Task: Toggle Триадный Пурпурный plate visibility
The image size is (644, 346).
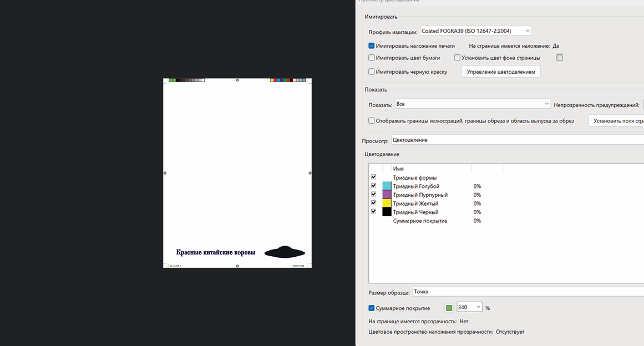Action: [x=373, y=194]
